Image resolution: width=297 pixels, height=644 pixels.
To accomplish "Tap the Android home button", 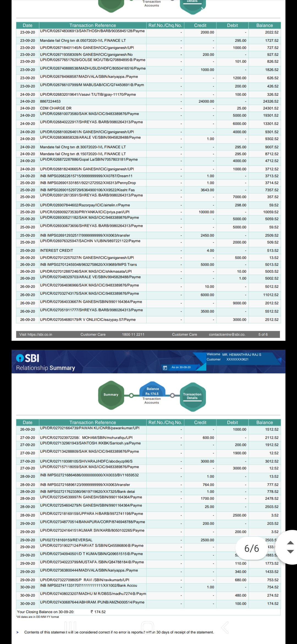I will pos(148,628).
